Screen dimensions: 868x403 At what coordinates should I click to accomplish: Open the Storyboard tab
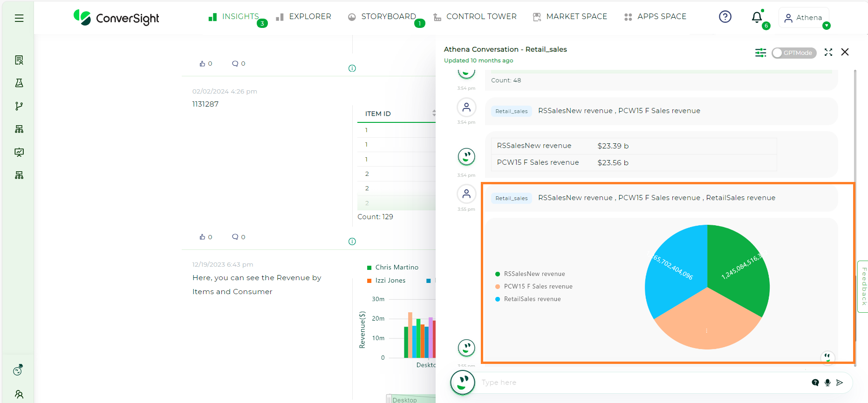point(382,17)
